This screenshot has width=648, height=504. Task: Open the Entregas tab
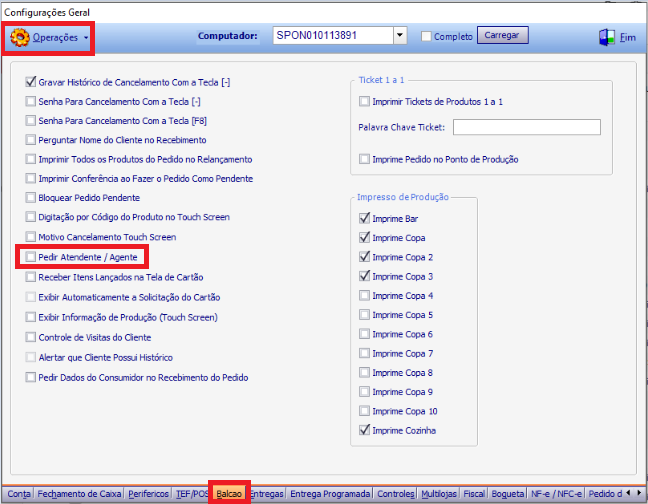[x=267, y=494]
